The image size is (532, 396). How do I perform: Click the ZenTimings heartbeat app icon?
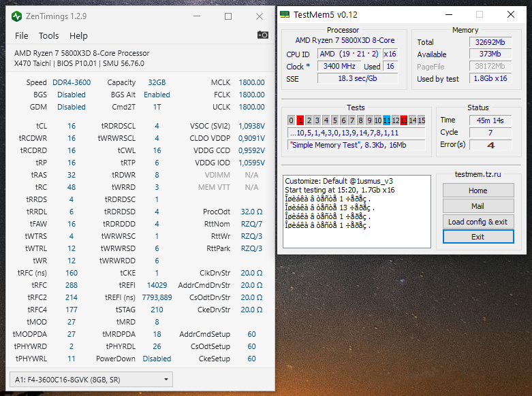click(16, 16)
